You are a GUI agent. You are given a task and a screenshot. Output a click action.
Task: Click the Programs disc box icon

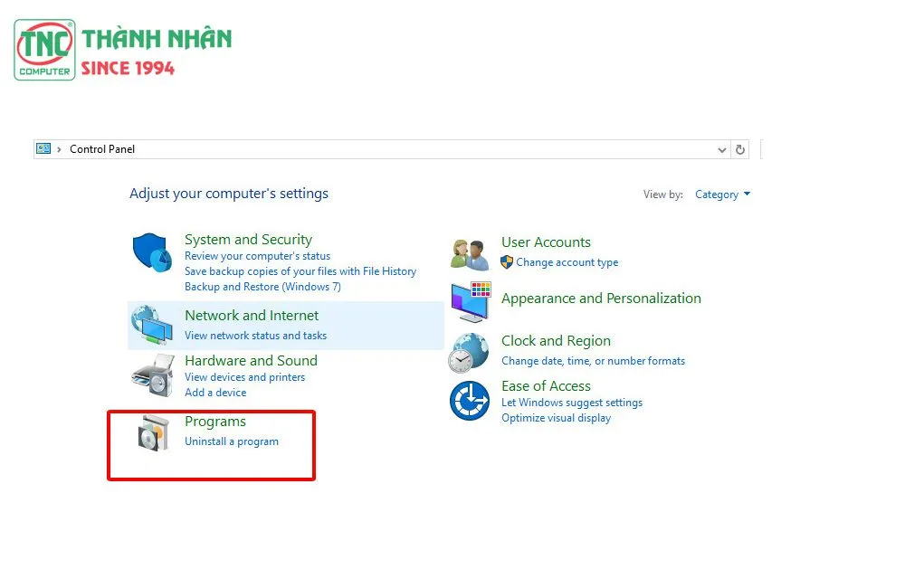152,434
